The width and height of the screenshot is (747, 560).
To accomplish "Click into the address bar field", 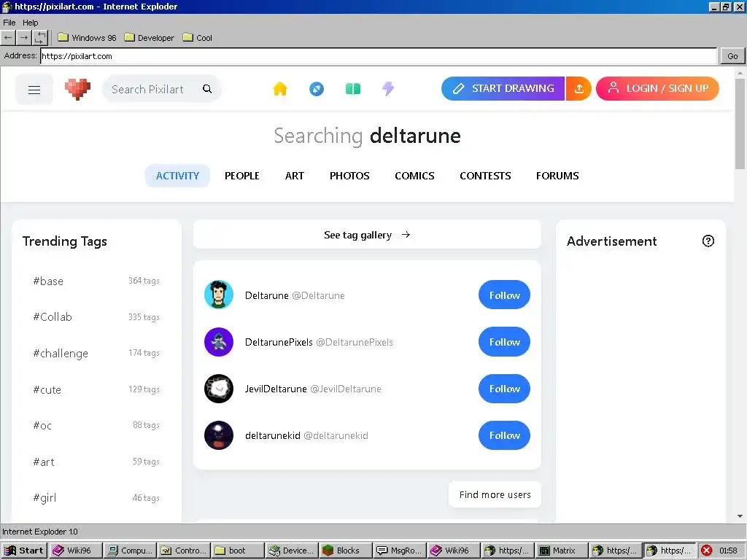I will 379,55.
